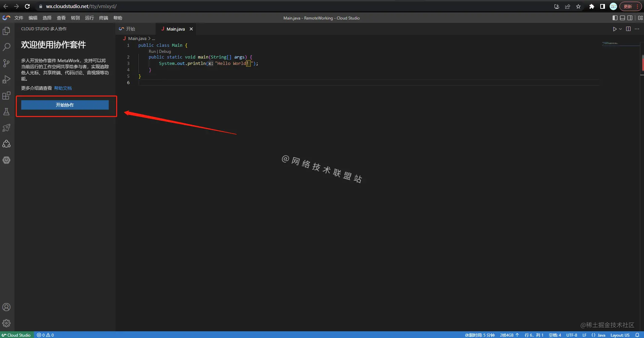The width and height of the screenshot is (644, 338).
Task: Click the Debug code lens above main
Action: 165,51
